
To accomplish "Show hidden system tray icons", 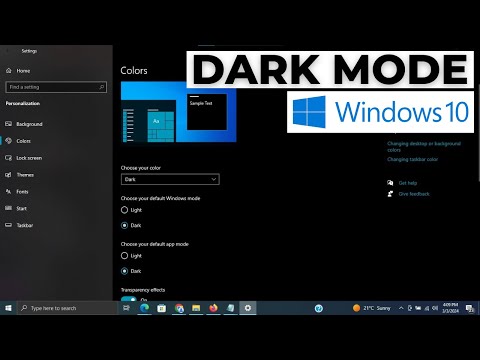I will (x=401, y=308).
